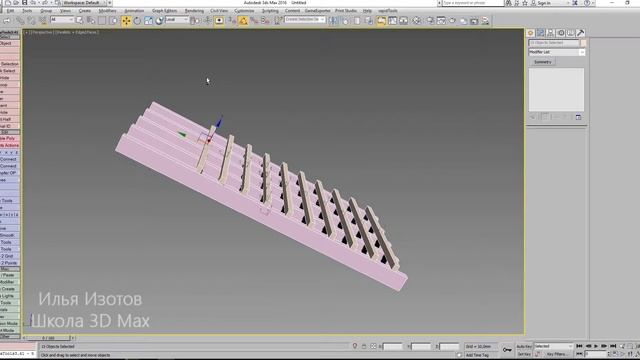Open the Motion command panel tab
The height and width of the screenshot is (360, 640).
[560, 33]
